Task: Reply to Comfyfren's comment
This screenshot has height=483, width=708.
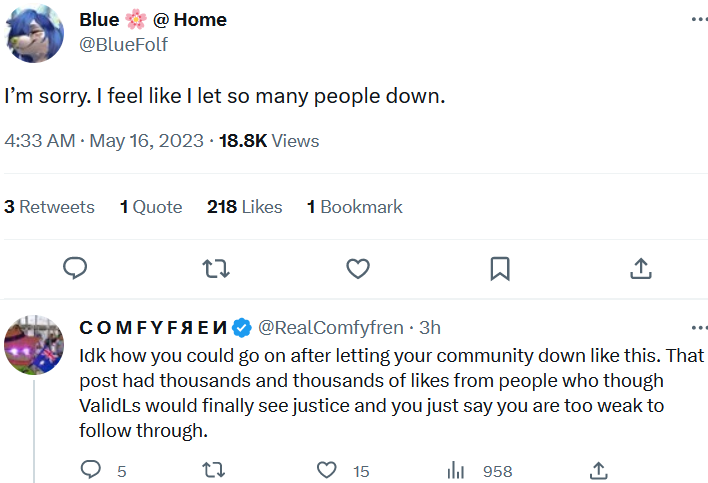Action: click(91, 470)
